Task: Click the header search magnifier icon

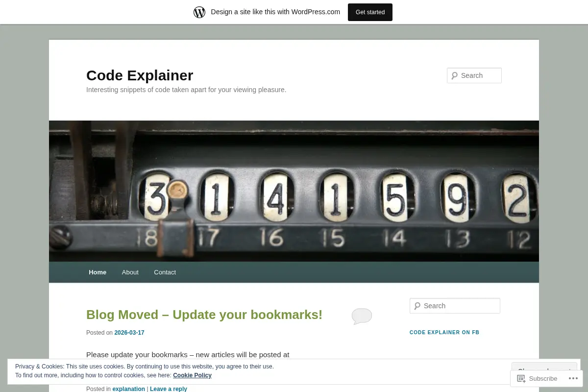Action: pos(454,75)
